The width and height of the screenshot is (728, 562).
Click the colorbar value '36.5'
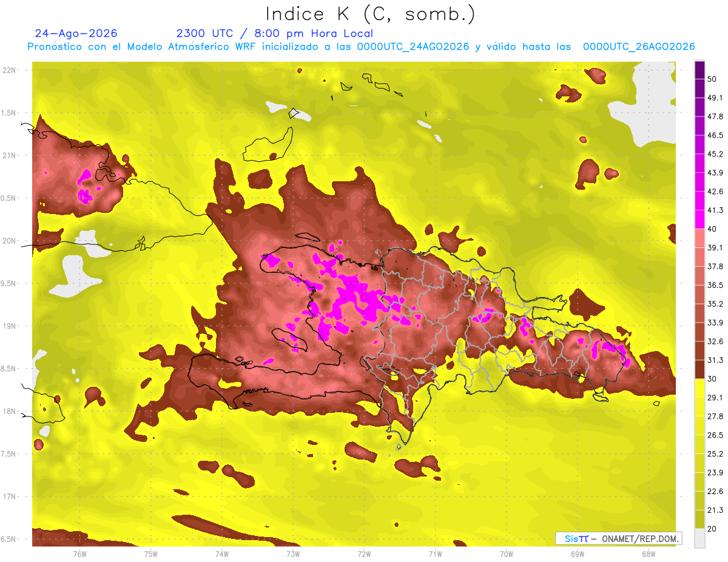(x=716, y=285)
